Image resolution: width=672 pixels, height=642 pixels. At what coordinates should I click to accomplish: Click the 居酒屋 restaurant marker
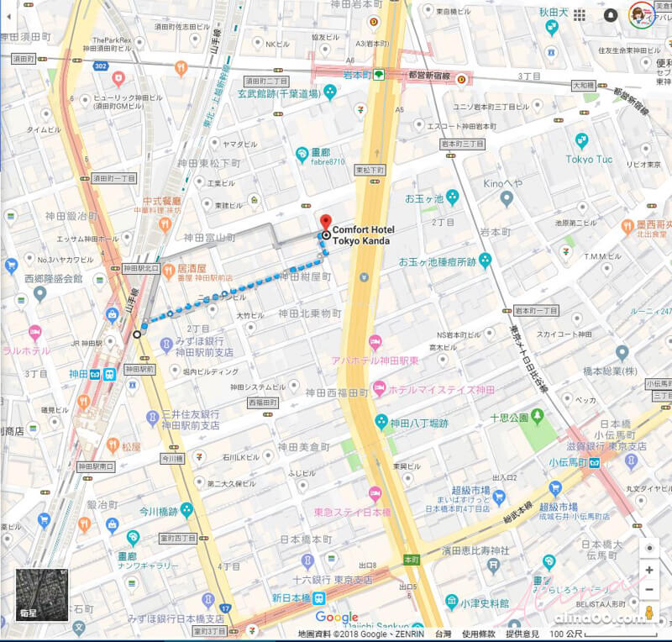(x=168, y=272)
